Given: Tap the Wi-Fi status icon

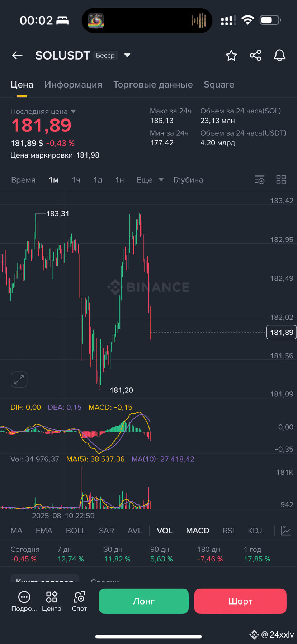Looking at the screenshot, I should (247, 20).
